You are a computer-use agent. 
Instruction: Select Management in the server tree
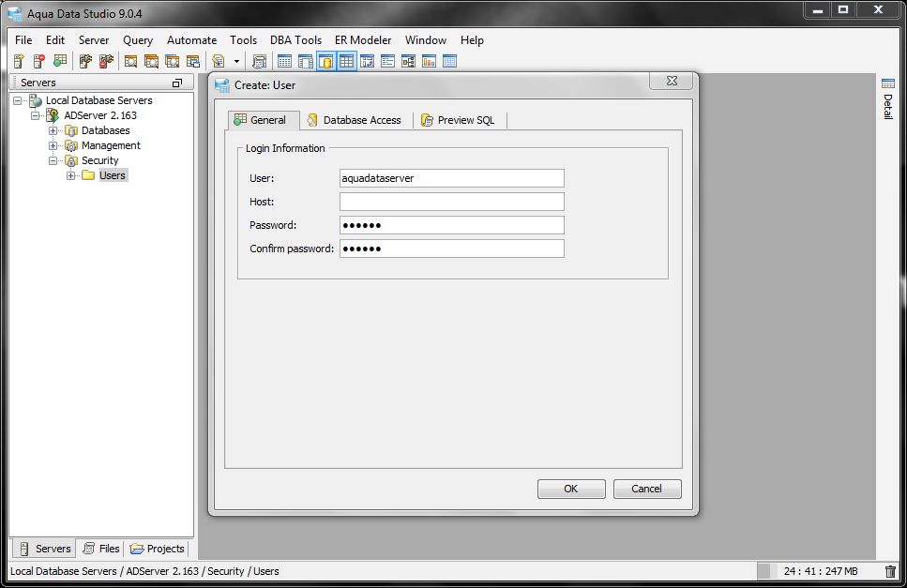[111, 145]
